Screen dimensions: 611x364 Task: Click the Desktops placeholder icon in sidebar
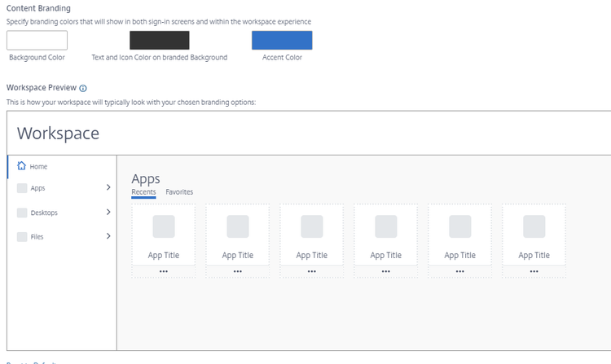pyautogui.click(x=22, y=213)
